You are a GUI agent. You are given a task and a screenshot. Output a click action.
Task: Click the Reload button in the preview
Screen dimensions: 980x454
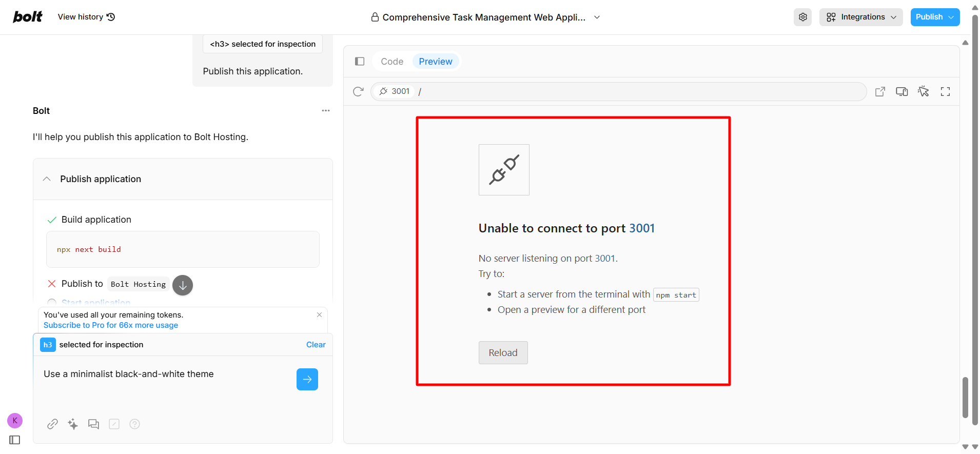click(503, 352)
